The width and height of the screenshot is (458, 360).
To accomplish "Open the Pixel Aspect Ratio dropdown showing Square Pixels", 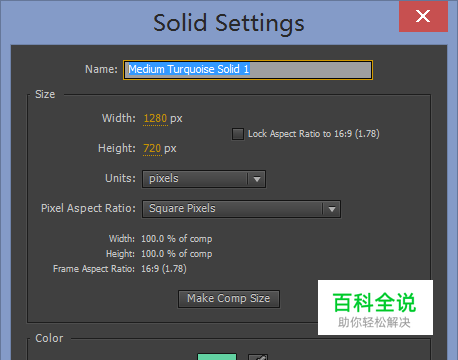I will (x=241, y=209).
